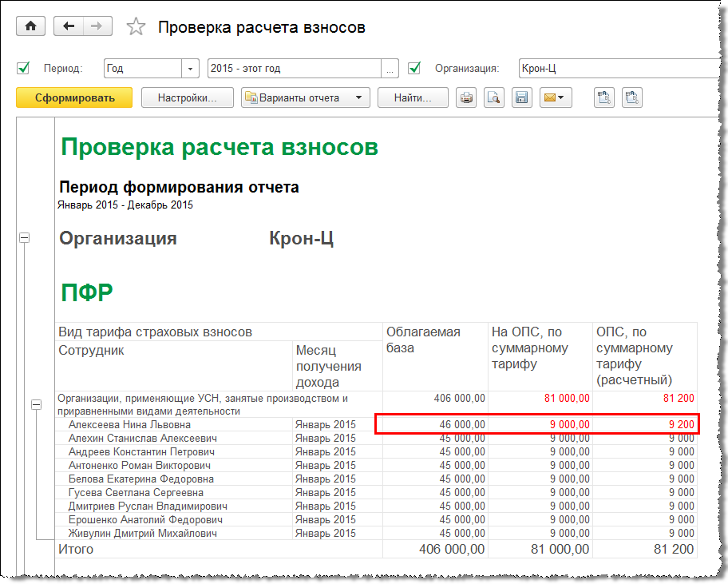Screen dimensions: 728x584
Task: Add report to favorites with star
Action: coord(136,27)
